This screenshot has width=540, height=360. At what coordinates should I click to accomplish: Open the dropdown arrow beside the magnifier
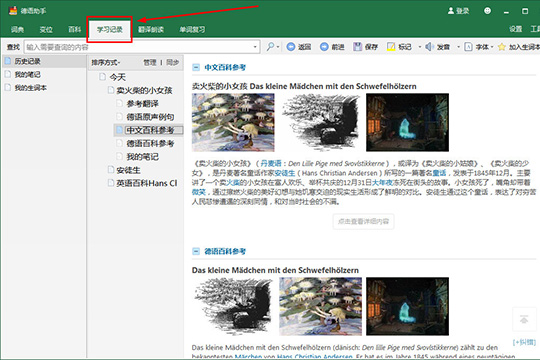(278, 47)
